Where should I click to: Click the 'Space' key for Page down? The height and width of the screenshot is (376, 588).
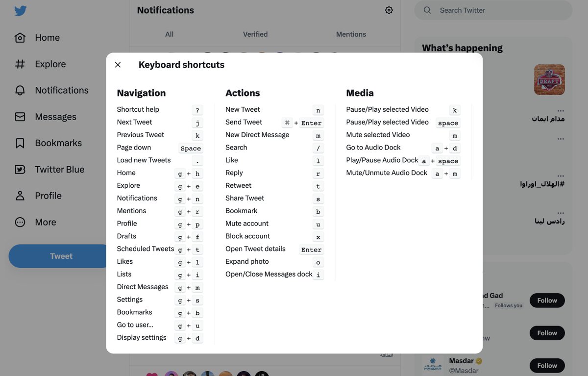[x=191, y=149]
